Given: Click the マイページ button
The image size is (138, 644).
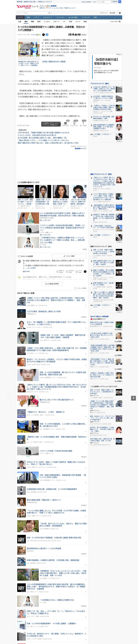Looking at the screenshot, I should (103, 13).
